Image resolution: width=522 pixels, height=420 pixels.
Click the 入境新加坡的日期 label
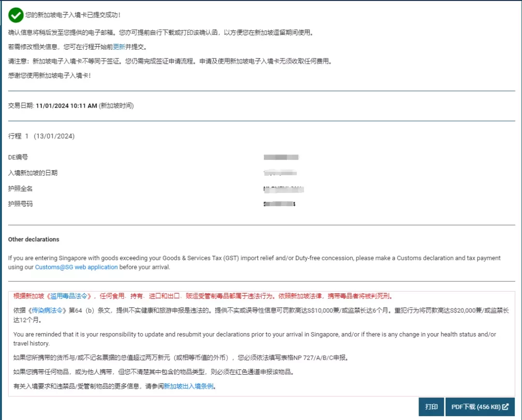click(33, 173)
